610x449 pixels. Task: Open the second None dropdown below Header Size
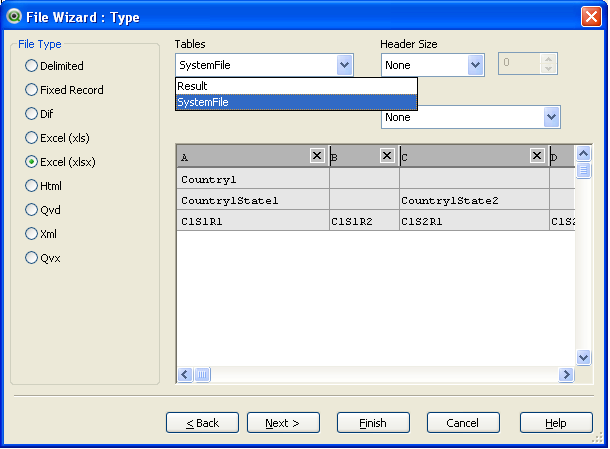pyautogui.click(x=551, y=117)
